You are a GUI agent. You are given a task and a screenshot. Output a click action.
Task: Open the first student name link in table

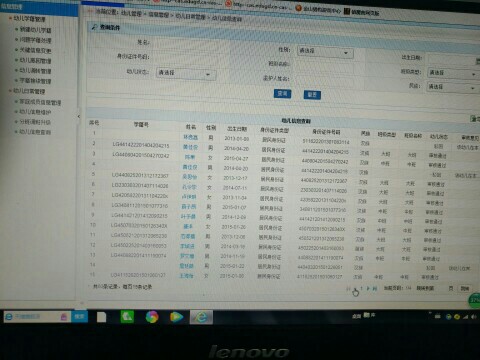point(190,137)
